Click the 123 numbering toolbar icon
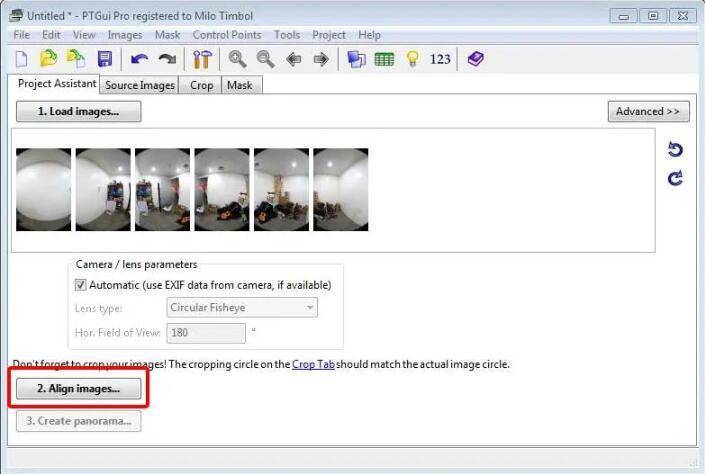The image size is (705, 474). click(x=440, y=60)
